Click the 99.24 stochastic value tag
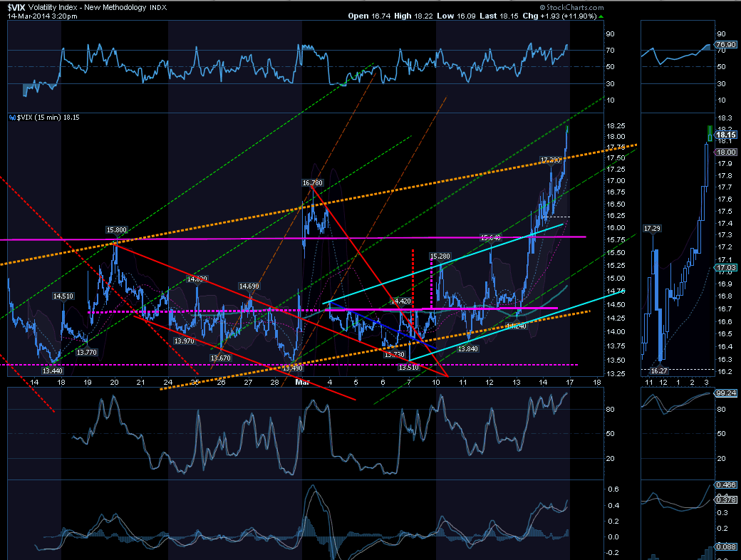Image resolution: width=741 pixels, height=560 pixels. (x=726, y=393)
